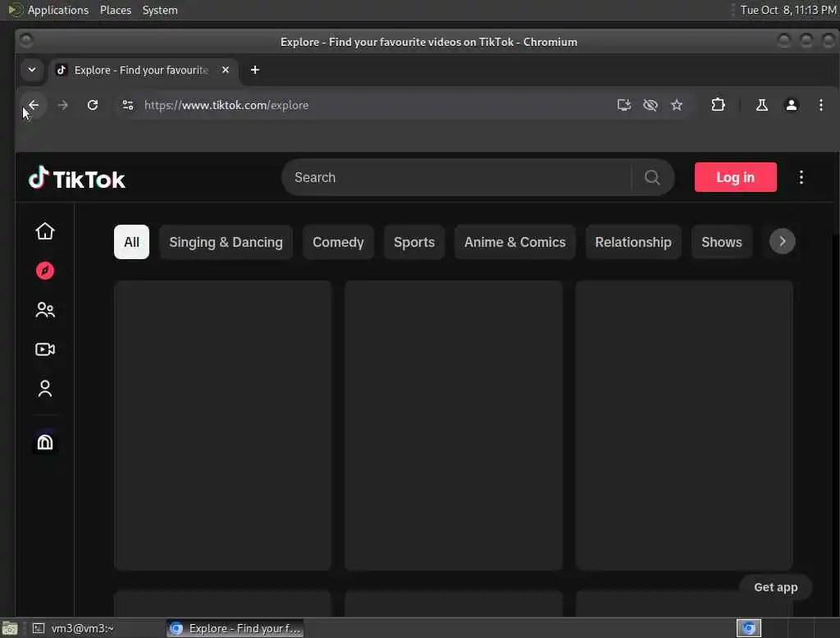Select the All category chip
The image size is (840, 638).
(131, 242)
